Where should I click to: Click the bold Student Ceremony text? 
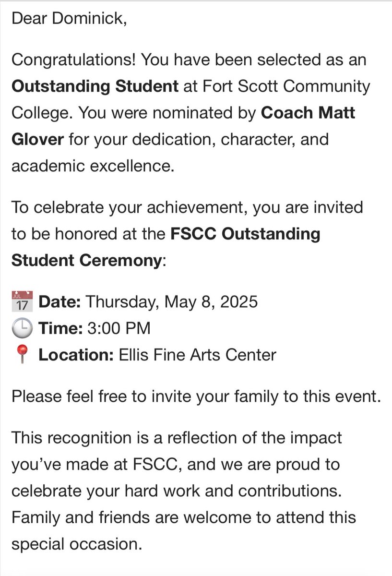[x=86, y=261]
